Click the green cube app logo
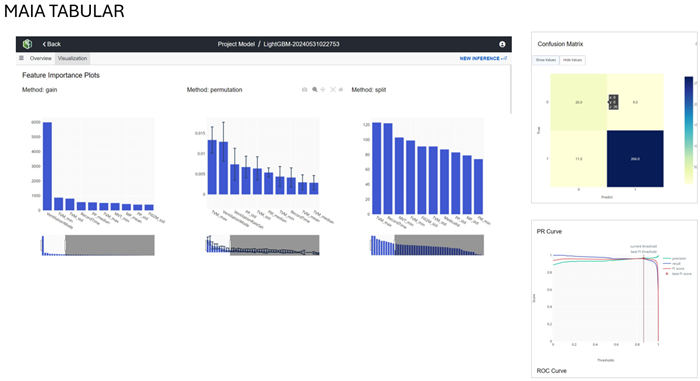The image size is (700, 381). click(x=27, y=44)
